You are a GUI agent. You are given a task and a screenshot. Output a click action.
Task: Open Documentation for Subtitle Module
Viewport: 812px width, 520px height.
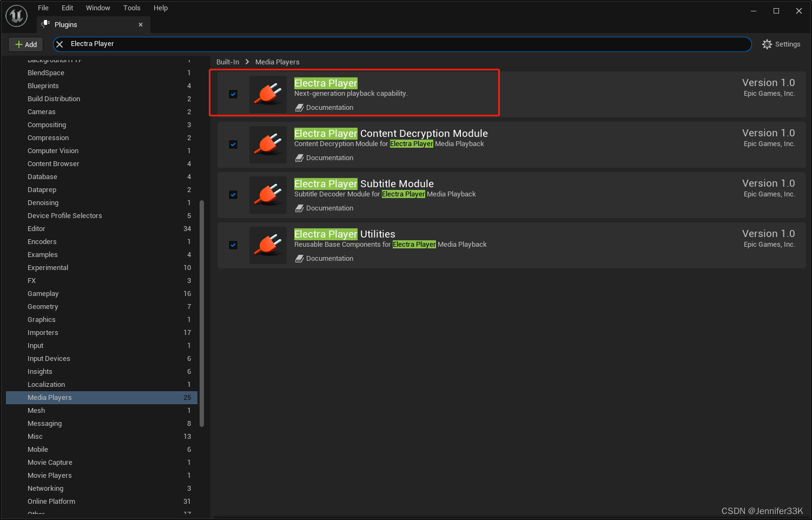[324, 208]
